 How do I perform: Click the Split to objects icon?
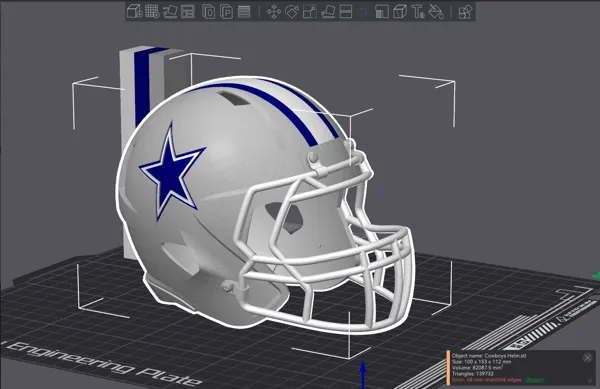(209, 11)
